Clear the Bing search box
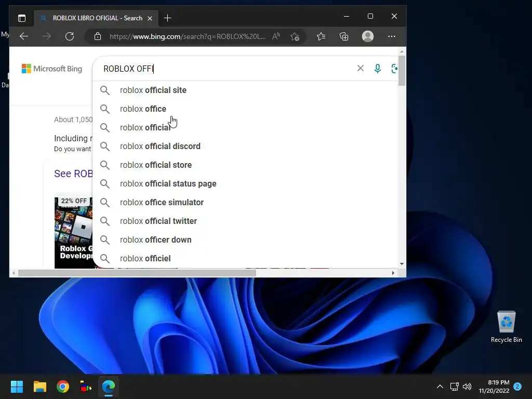Viewport: 532px width, 399px height. click(x=361, y=68)
